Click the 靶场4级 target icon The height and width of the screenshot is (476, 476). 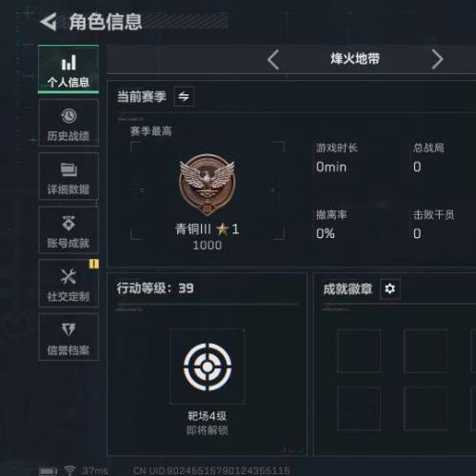(x=208, y=367)
